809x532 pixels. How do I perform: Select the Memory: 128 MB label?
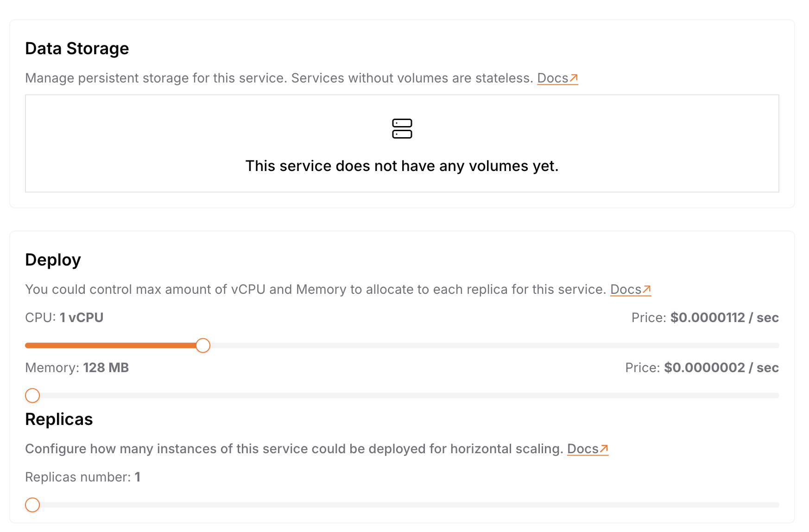77,367
